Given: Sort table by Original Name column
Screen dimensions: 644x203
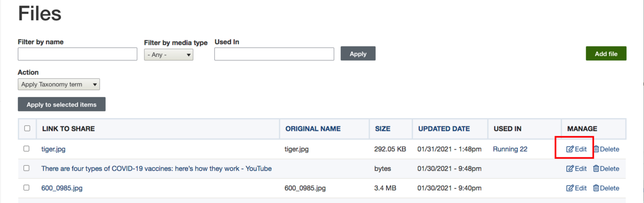Looking at the screenshot, I should pyautogui.click(x=313, y=129).
